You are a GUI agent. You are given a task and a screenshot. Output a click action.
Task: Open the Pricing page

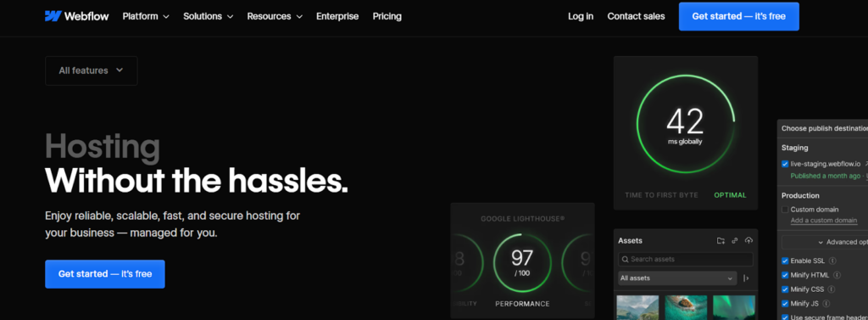[387, 17]
